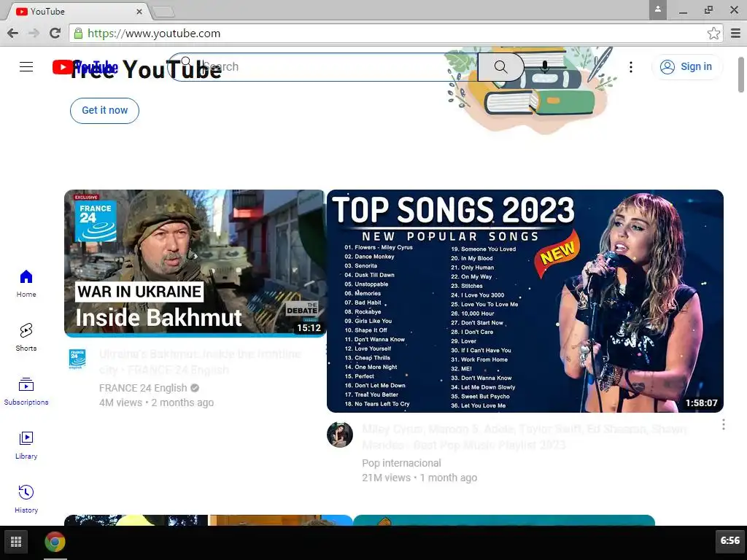
Task: Open Miley Cyrus playlist video title link
Action: click(524, 437)
